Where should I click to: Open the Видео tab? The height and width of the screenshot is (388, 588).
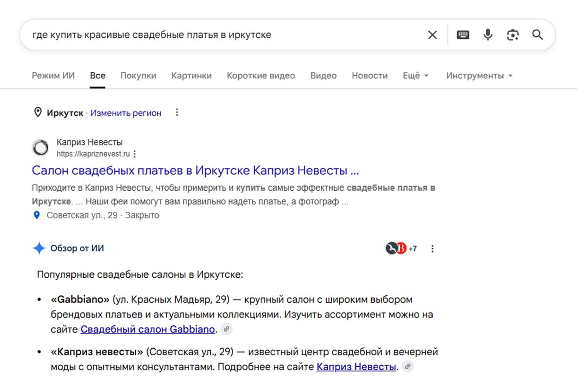(x=323, y=76)
